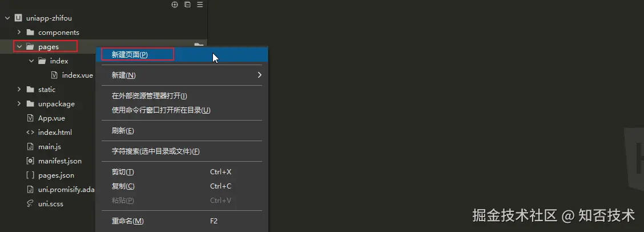Select 重命名(M) from context menu

click(x=128, y=221)
